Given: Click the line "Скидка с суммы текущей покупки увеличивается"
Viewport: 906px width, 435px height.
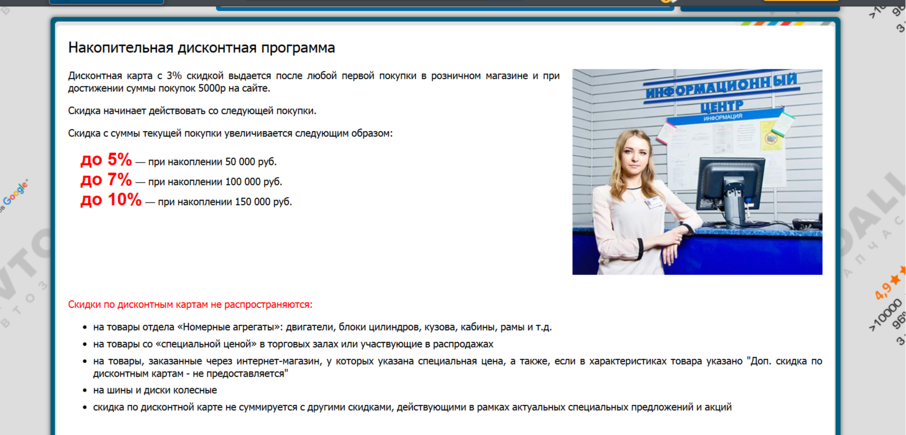Looking at the screenshot, I should pyautogui.click(x=231, y=133).
